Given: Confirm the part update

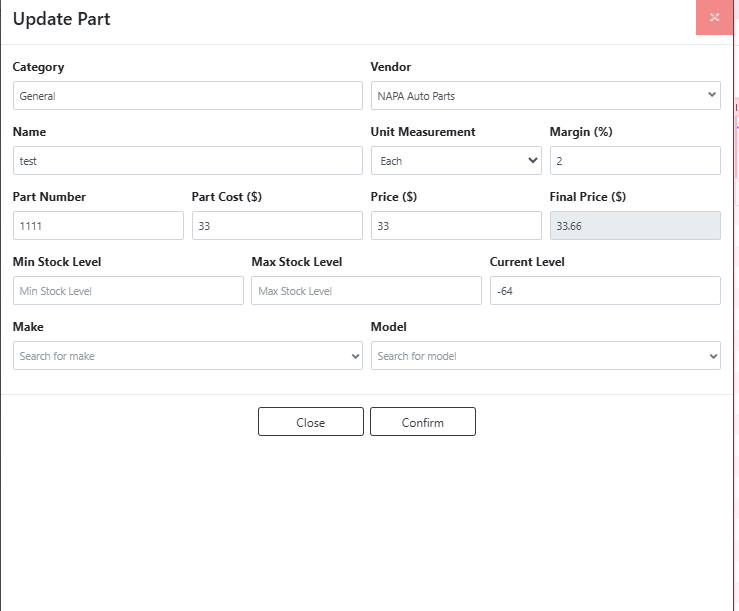Looking at the screenshot, I should (422, 422).
